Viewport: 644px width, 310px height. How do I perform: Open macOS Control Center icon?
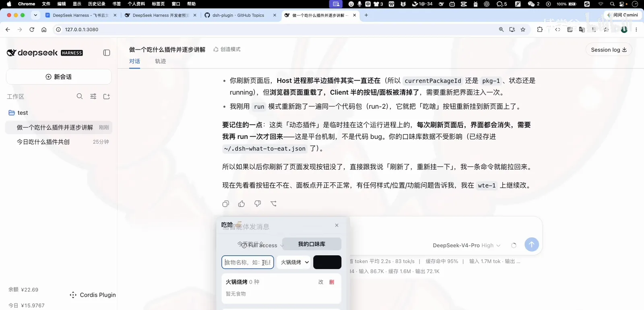pyautogui.click(x=622, y=4)
